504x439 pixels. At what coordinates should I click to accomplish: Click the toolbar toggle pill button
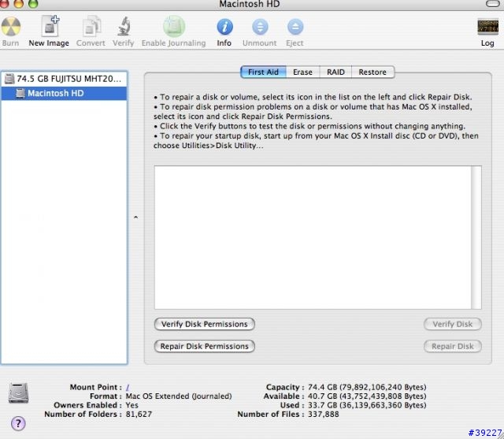495,3
